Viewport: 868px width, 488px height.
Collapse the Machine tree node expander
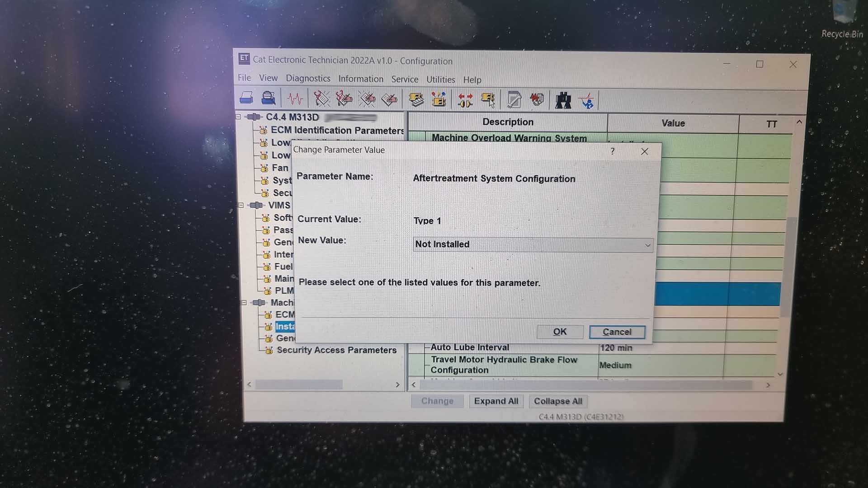(x=244, y=302)
